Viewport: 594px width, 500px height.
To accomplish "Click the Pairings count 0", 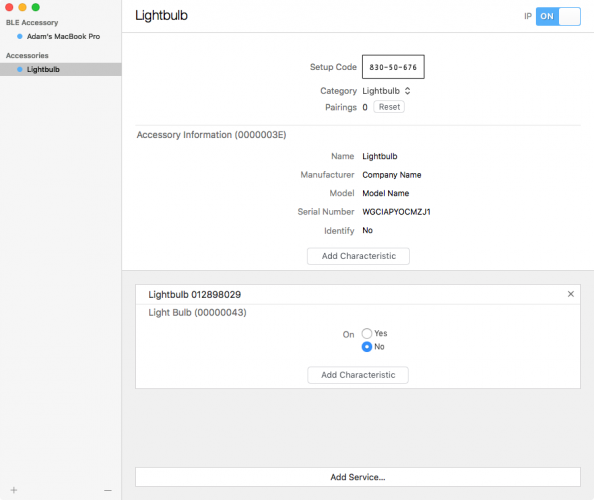I will 365,107.
